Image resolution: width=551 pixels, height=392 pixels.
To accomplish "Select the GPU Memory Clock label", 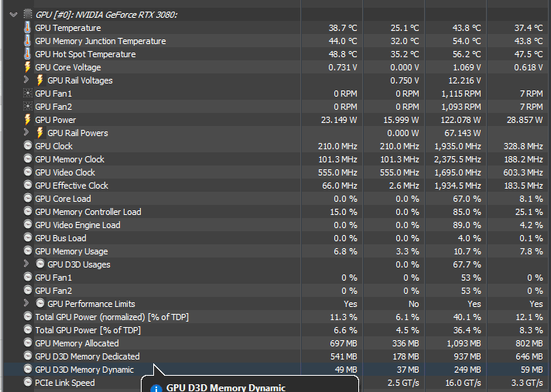I will [x=70, y=159].
